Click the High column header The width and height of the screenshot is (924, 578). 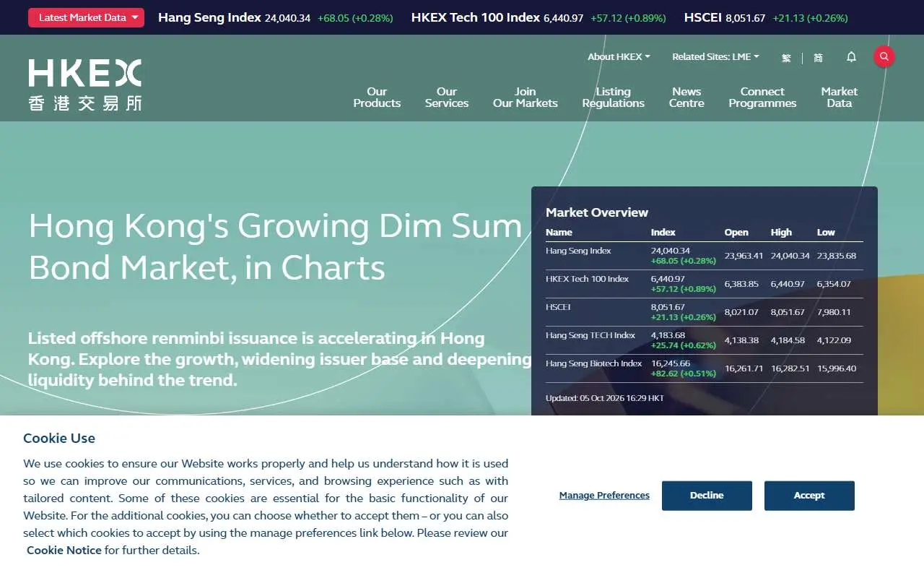pos(781,233)
